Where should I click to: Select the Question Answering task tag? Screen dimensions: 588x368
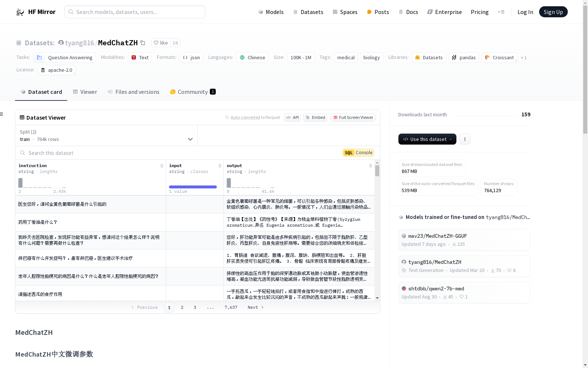coord(65,57)
